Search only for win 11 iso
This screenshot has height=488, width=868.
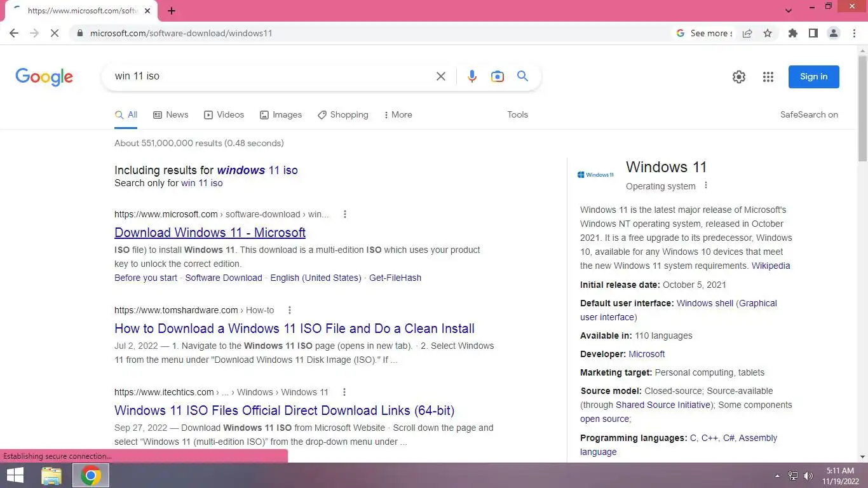click(x=202, y=183)
